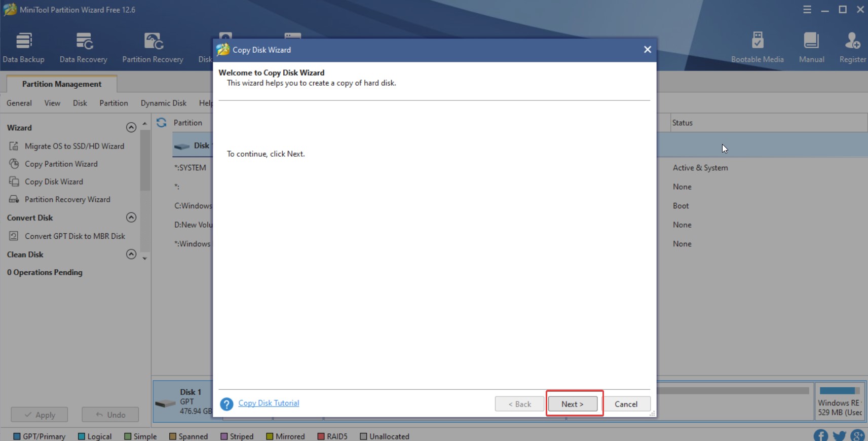This screenshot has height=441, width=868.
Task: Launch Partition Recovery Wizard from sidebar
Action: [60, 199]
